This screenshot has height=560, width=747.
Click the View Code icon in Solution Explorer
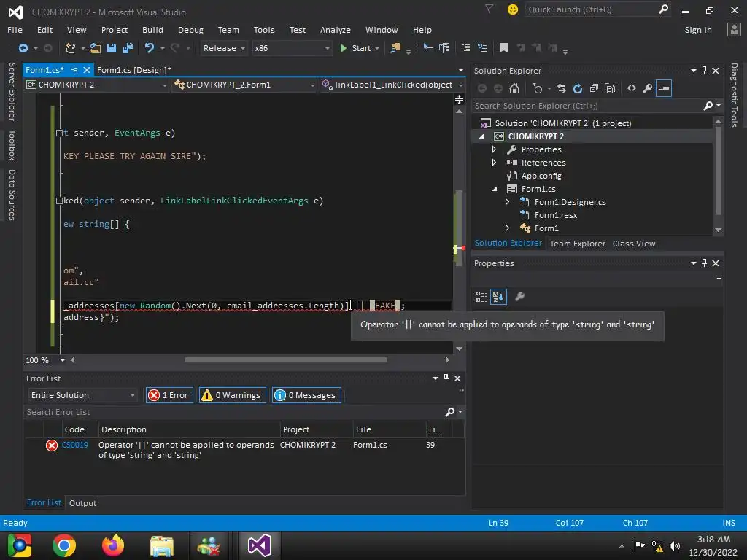pyautogui.click(x=632, y=88)
